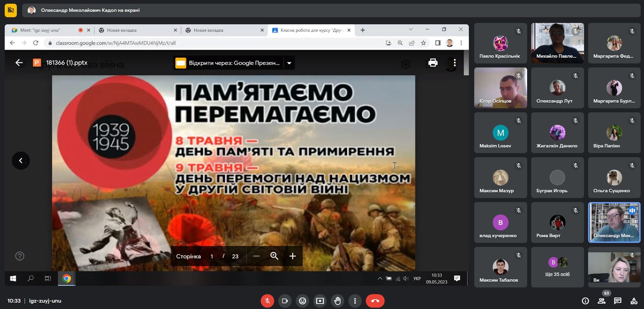This screenshot has height=309, width=644.
Task: Open the file with Google Презентації
Action: (228, 63)
